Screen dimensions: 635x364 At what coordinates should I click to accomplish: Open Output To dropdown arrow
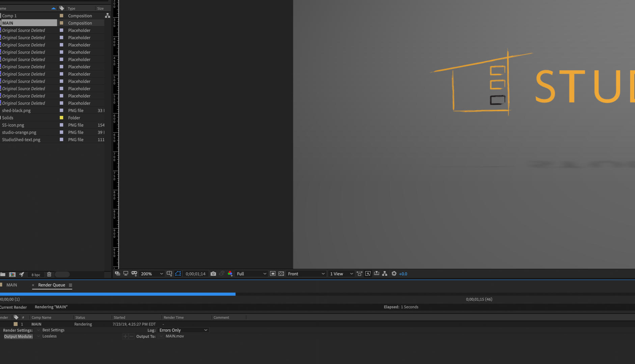(x=161, y=336)
